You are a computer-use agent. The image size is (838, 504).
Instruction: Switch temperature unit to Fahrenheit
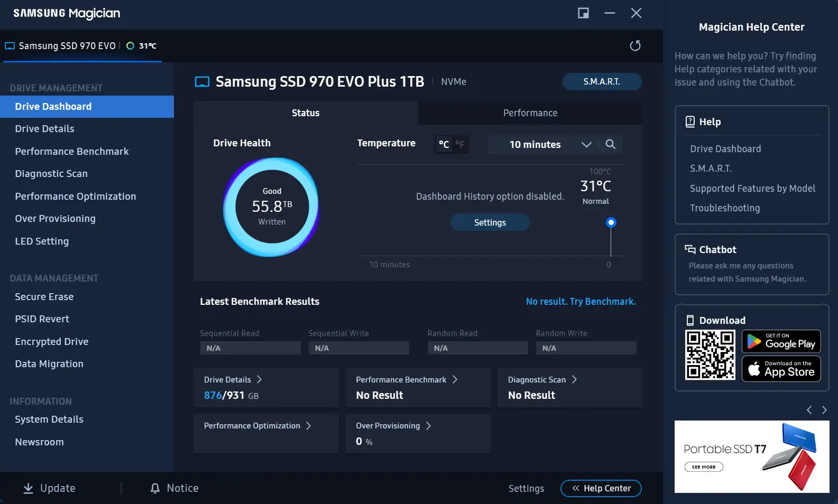460,144
